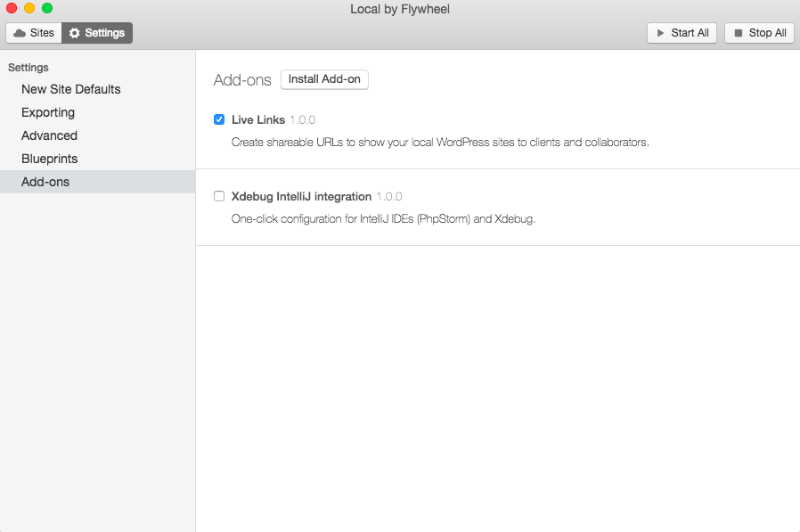Click the Live Links version number 1.0.0
Viewport: 800px width, 532px height.
(303, 120)
